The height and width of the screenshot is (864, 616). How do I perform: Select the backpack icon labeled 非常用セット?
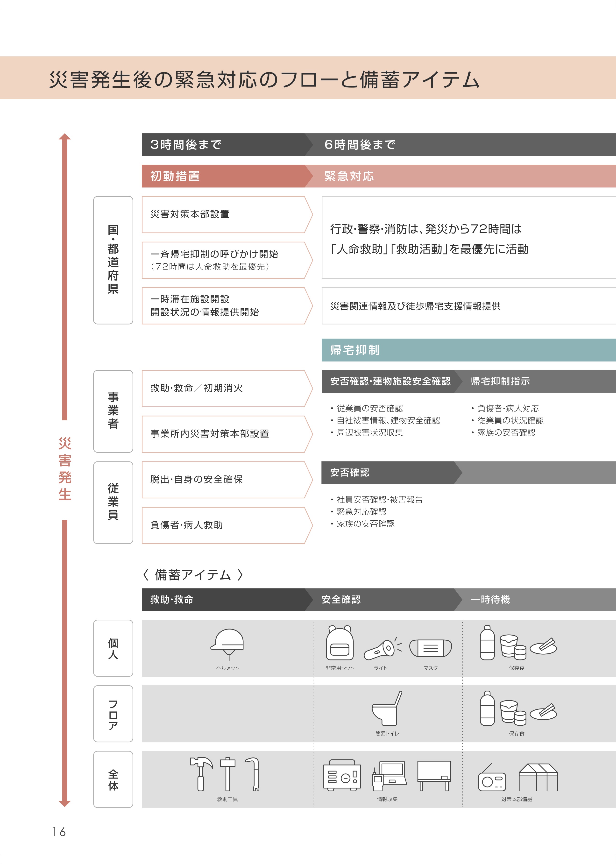click(x=340, y=643)
